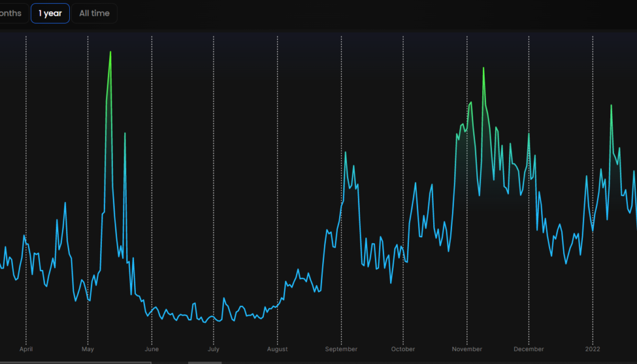Select the October gridline marker

[x=402, y=182]
